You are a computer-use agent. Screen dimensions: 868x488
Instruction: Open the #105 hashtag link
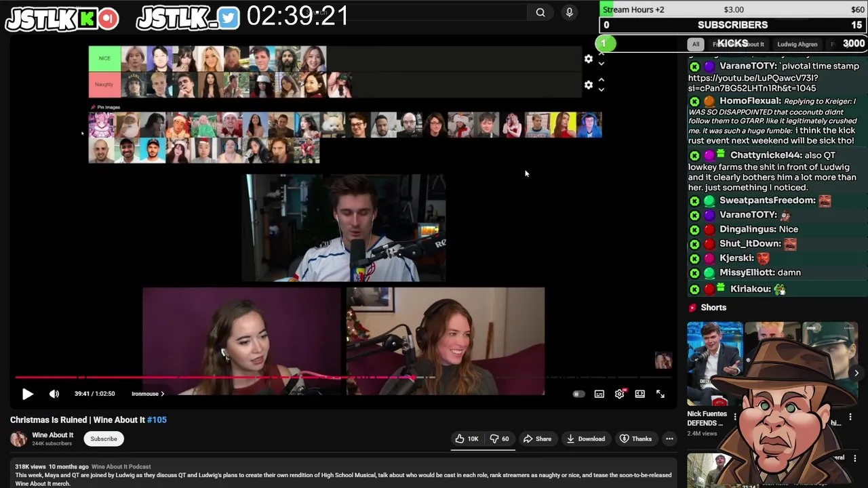click(157, 420)
